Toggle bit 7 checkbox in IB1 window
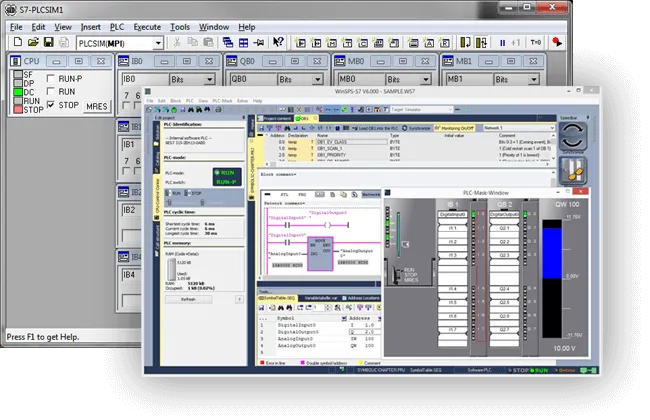The height and width of the screenshot is (420, 650). [126, 171]
